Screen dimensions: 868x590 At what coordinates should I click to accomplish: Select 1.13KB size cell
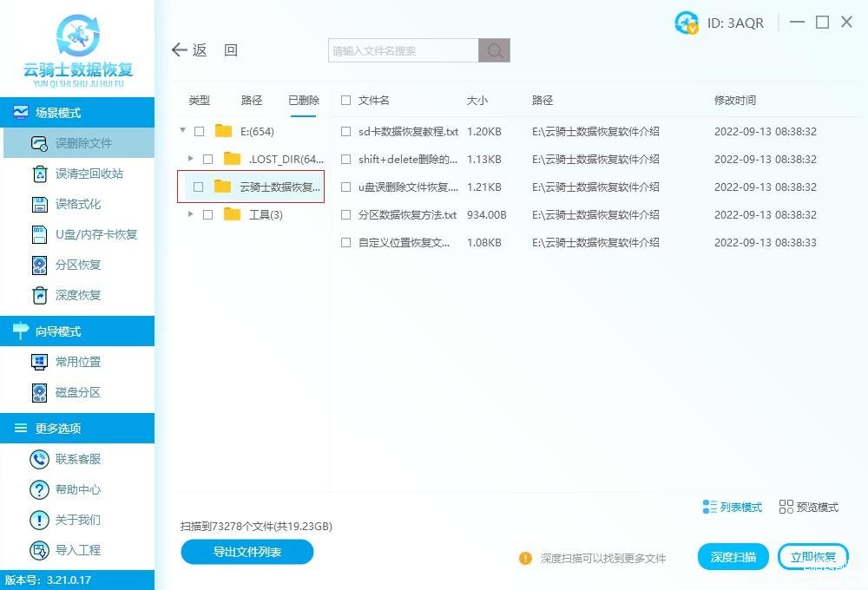[x=484, y=160]
